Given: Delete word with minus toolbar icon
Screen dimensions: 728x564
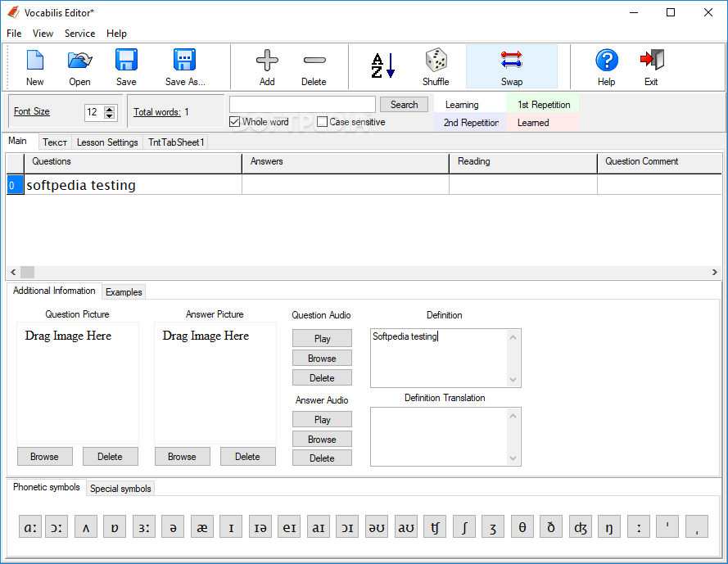Looking at the screenshot, I should (314, 67).
